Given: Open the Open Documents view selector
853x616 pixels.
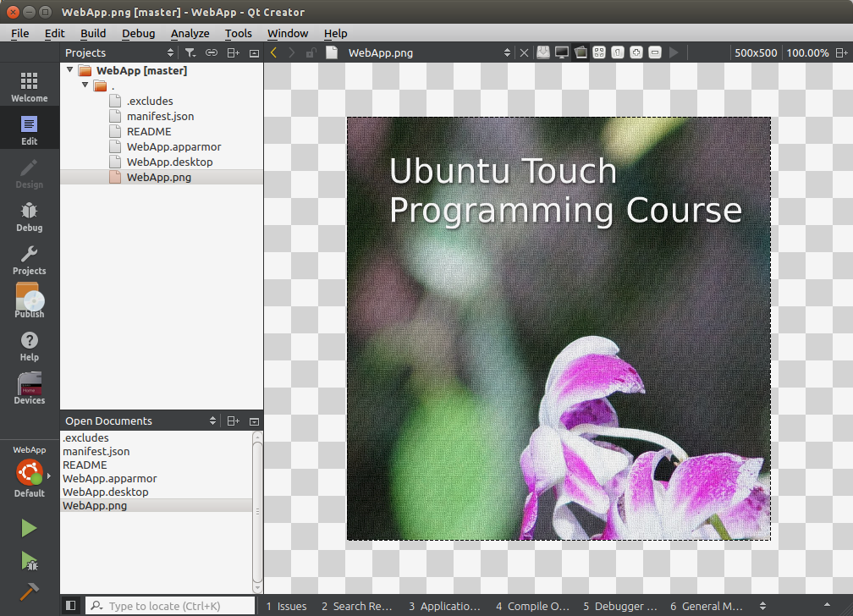Looking at the screenshot, I should [x=212, y=421].
